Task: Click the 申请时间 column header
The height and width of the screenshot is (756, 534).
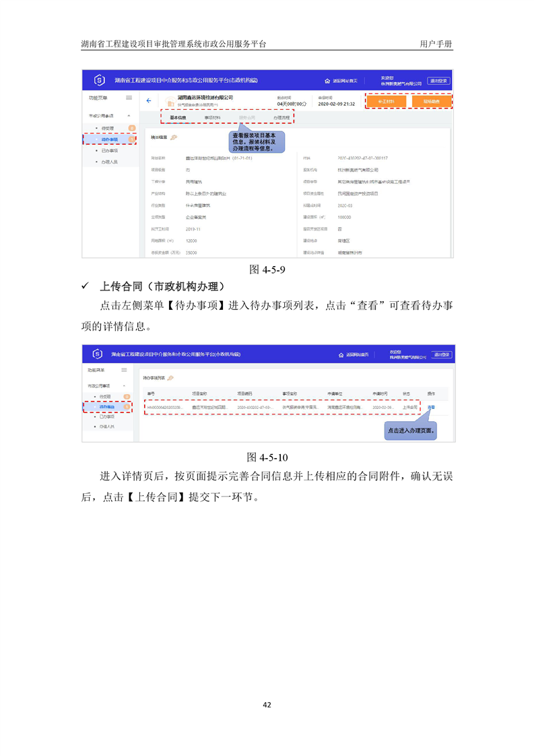Action: coord(380,394)
